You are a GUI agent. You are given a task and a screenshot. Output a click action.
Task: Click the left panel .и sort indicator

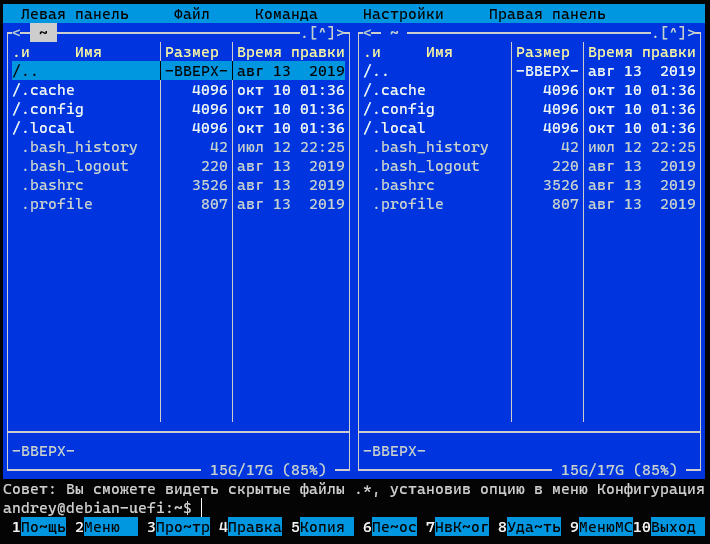pos(21,52)
